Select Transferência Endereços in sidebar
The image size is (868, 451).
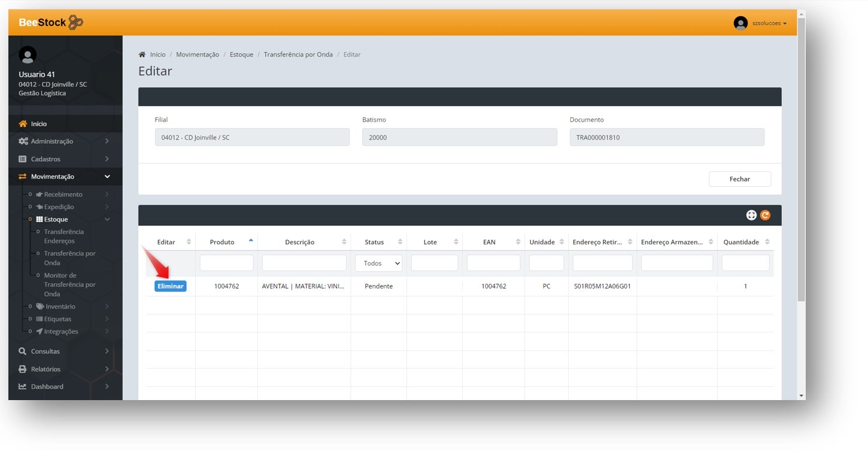[63, 236]
